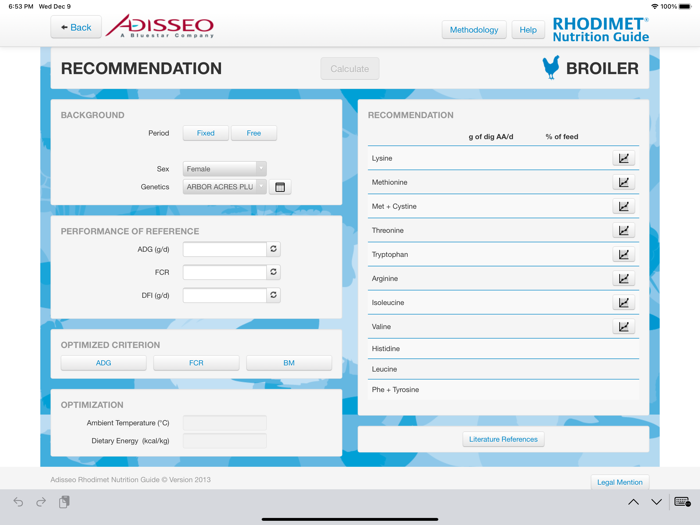The image size is (700, 525).
Task: Show the Methionine graph
Action: coord(623,182)
